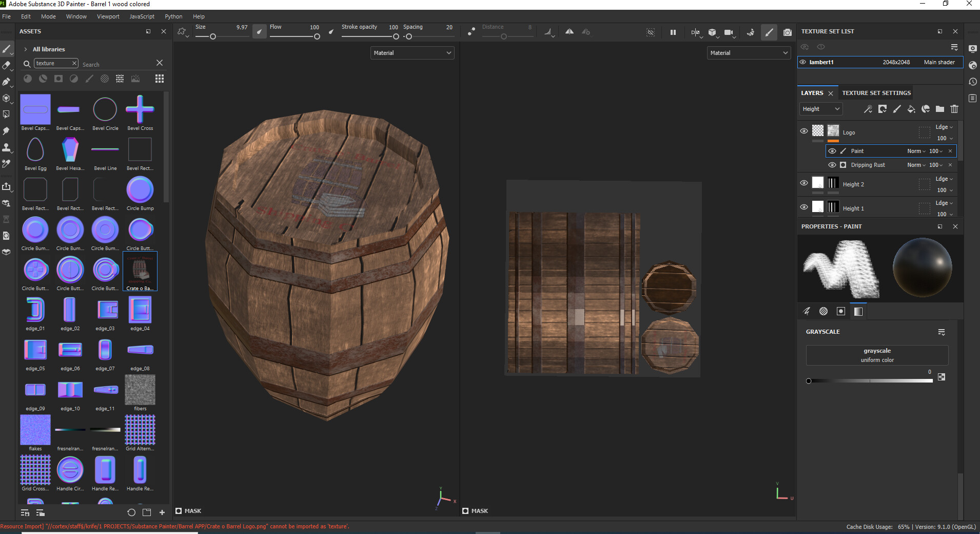
Task: Click the trash icon to delete layer
Action: coord(954,109)
